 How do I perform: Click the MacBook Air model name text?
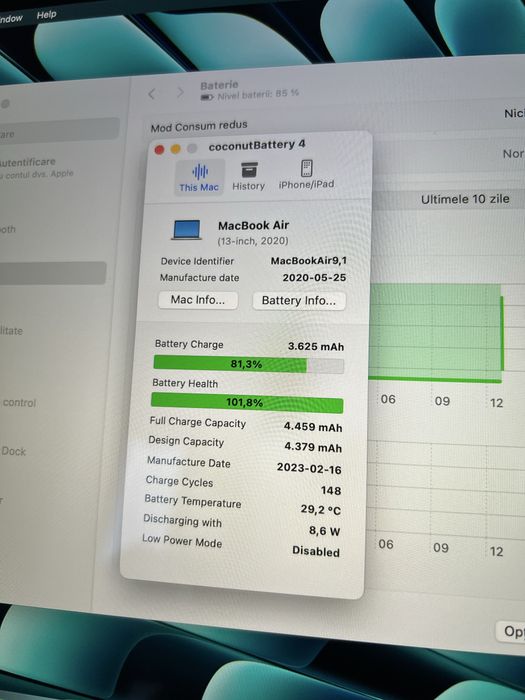(254, 225)
